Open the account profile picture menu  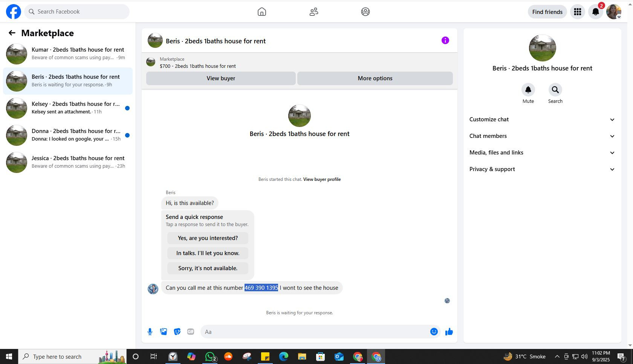(x=614, y=12)
